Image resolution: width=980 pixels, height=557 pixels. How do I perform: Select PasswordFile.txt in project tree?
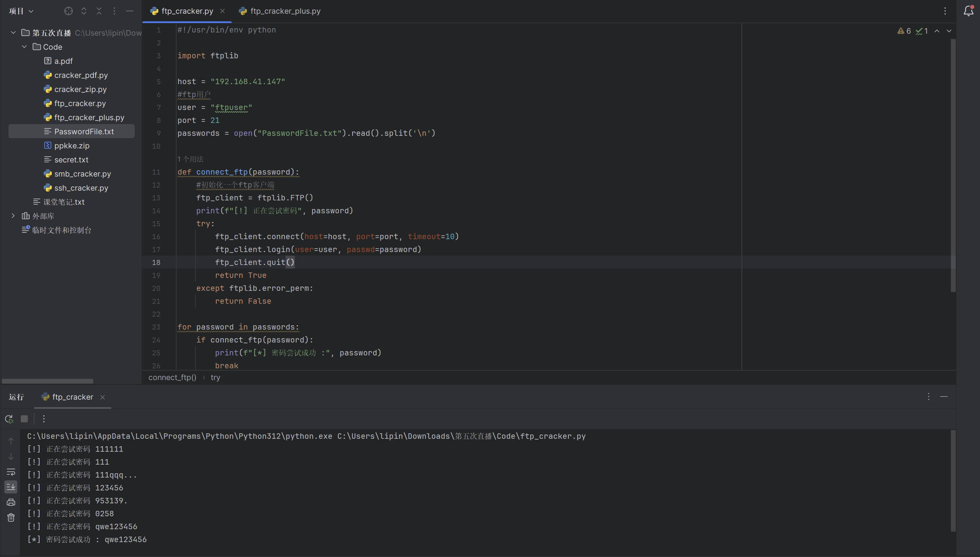pyautogui.click(x=71, y=132)
